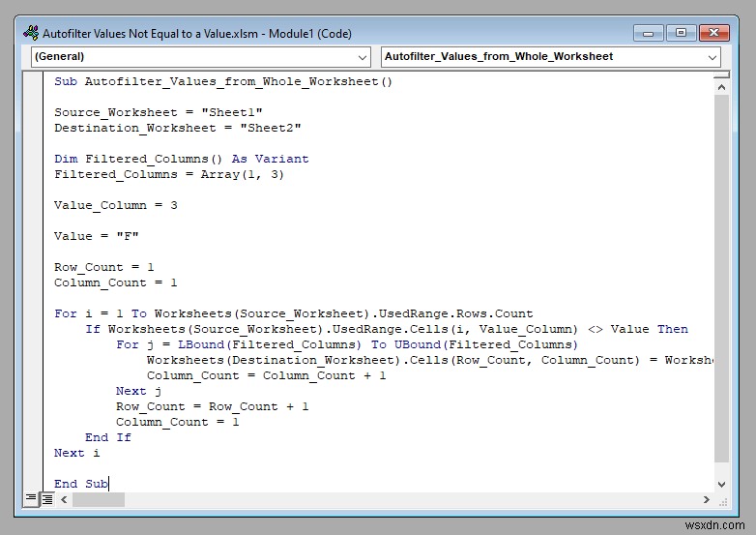Image resolution: width=756 pixels, height=535 pixels.
Task: Click the 'Column_Count = Column_Count + 1' line
Action: pyautogui.click(x=266, y=375)
